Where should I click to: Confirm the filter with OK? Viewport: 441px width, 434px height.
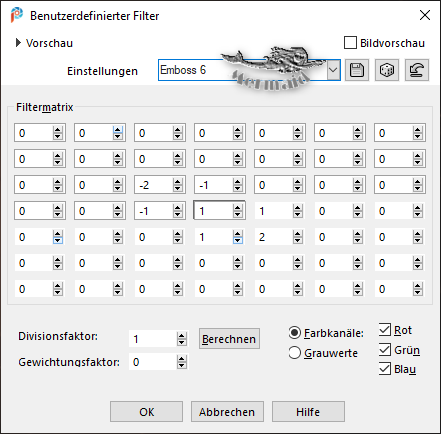(146, 412)
